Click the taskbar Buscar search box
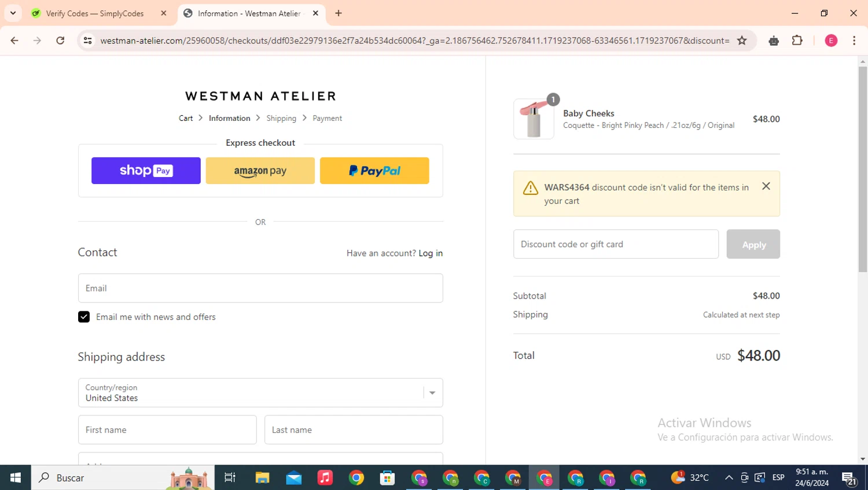Viewport: 868px width, 490px height. pos(123,478)
